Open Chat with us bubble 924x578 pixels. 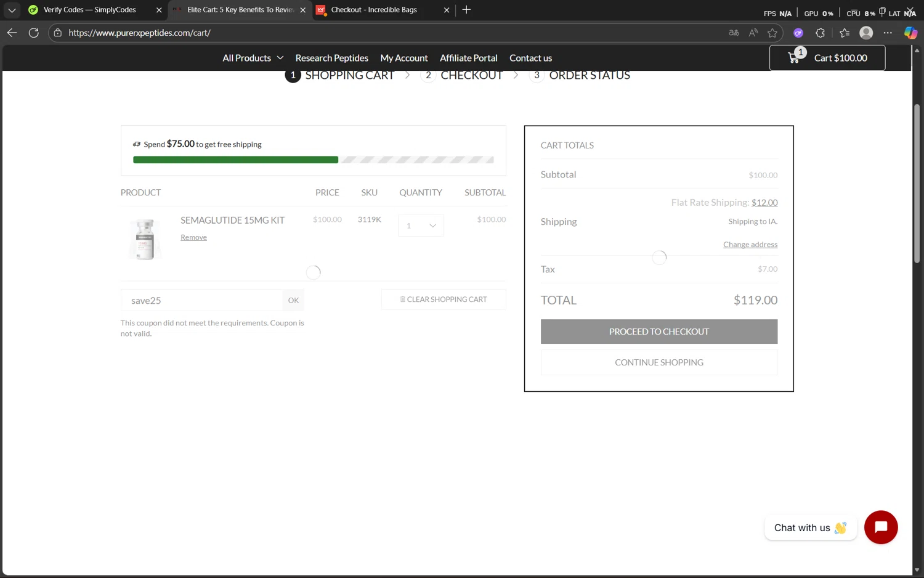point(811,527)
